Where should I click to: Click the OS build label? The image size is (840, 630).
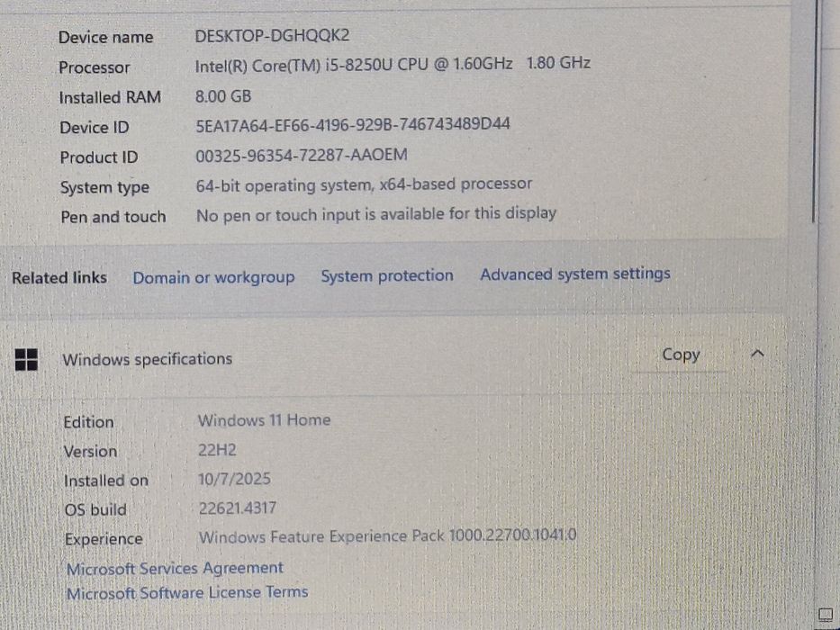tap(95, 510)
